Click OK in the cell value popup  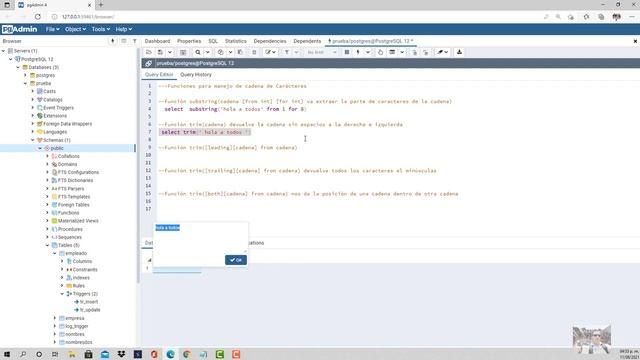[x=236, y=260]
